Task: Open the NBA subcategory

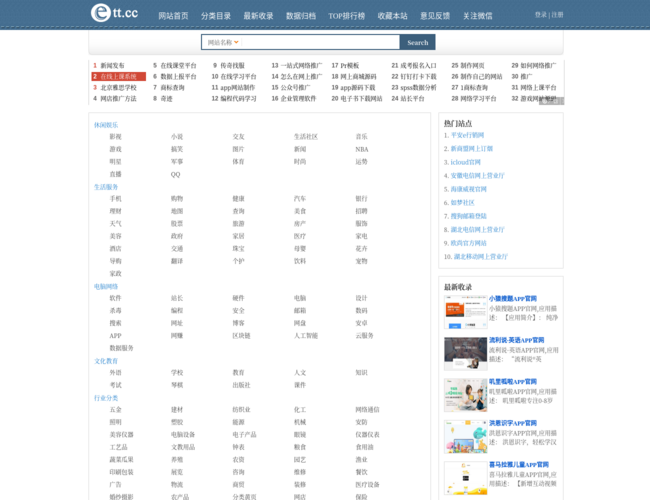Action: (x=361, y=149)
